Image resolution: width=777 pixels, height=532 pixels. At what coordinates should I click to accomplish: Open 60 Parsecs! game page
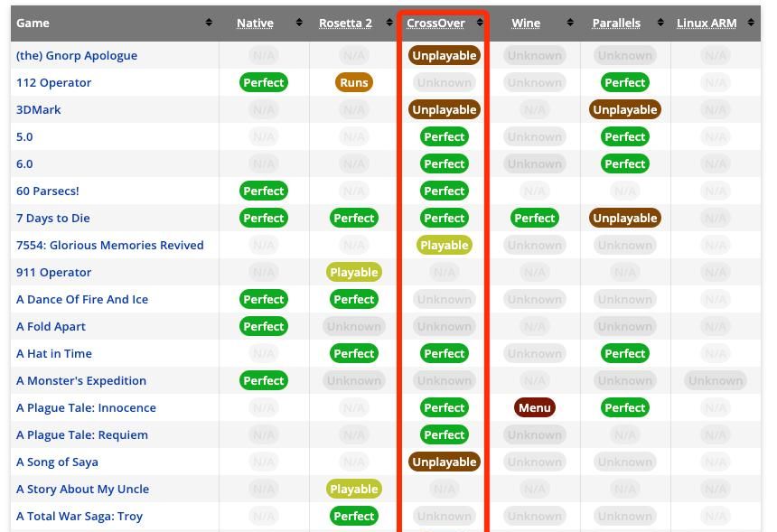pyautogui.click(x=48, y=191)
